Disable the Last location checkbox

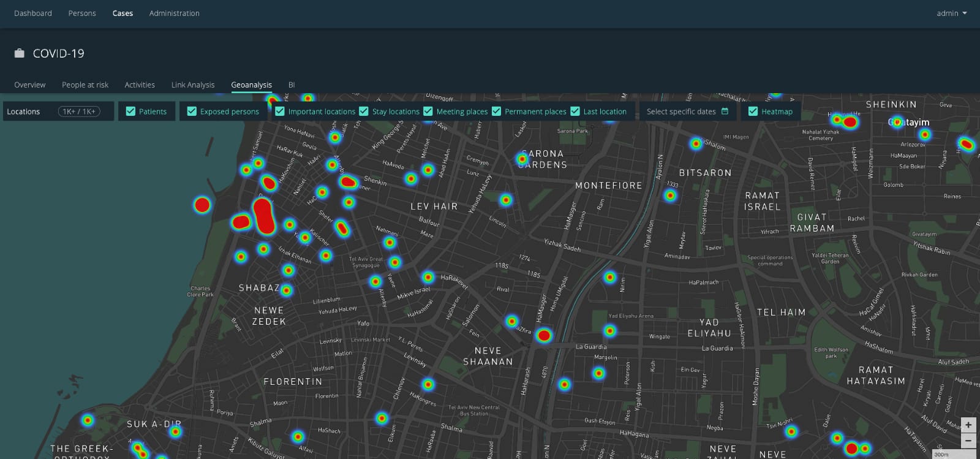(575, 112)
